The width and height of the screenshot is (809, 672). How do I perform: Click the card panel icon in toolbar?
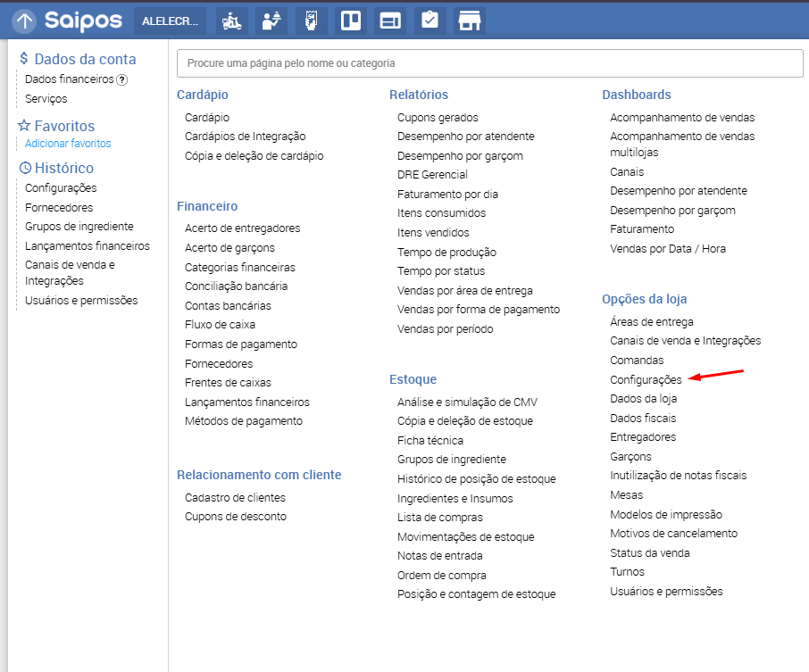pos(390,21)
